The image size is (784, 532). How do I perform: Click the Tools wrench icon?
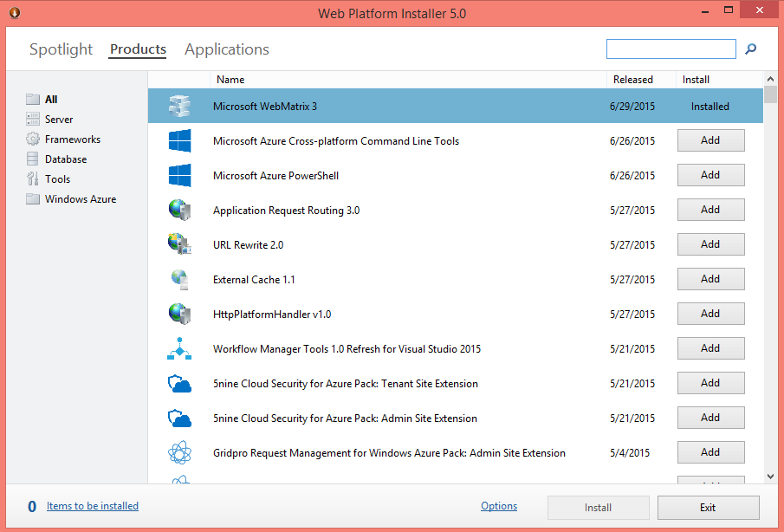[x=33, y=178]
